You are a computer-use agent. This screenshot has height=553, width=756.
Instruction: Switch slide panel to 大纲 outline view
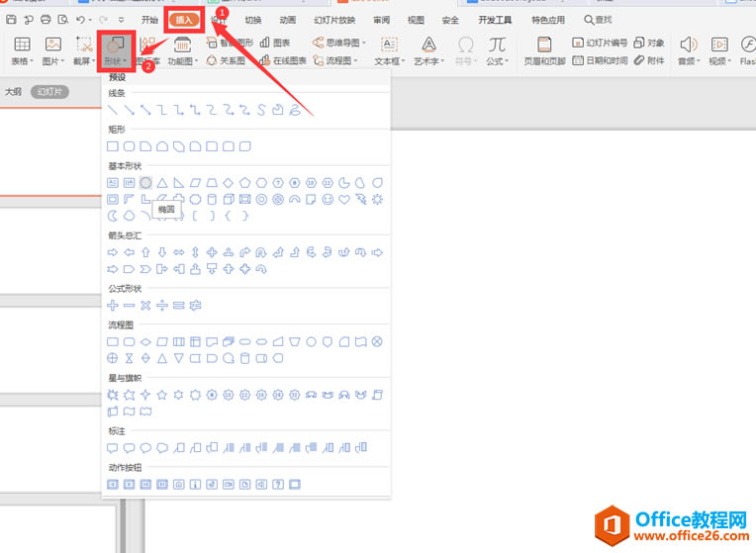pyautogui.click(x=13, y=92)
